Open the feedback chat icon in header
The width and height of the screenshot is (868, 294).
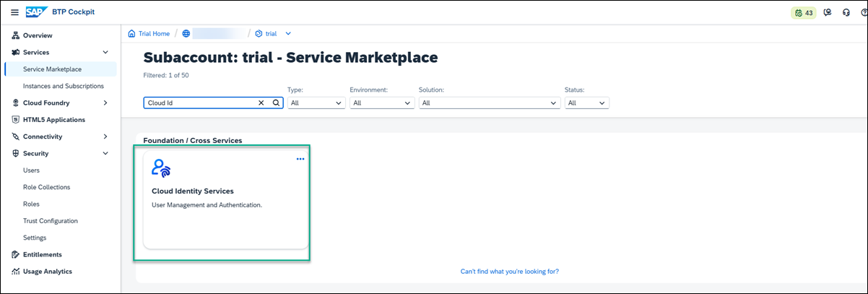click(828, 13)
